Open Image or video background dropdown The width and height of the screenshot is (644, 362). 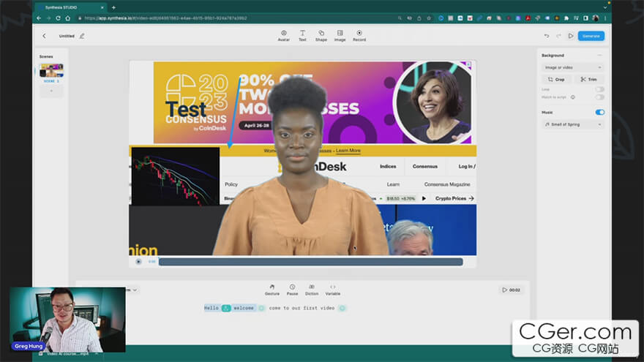tap(572, 67)
